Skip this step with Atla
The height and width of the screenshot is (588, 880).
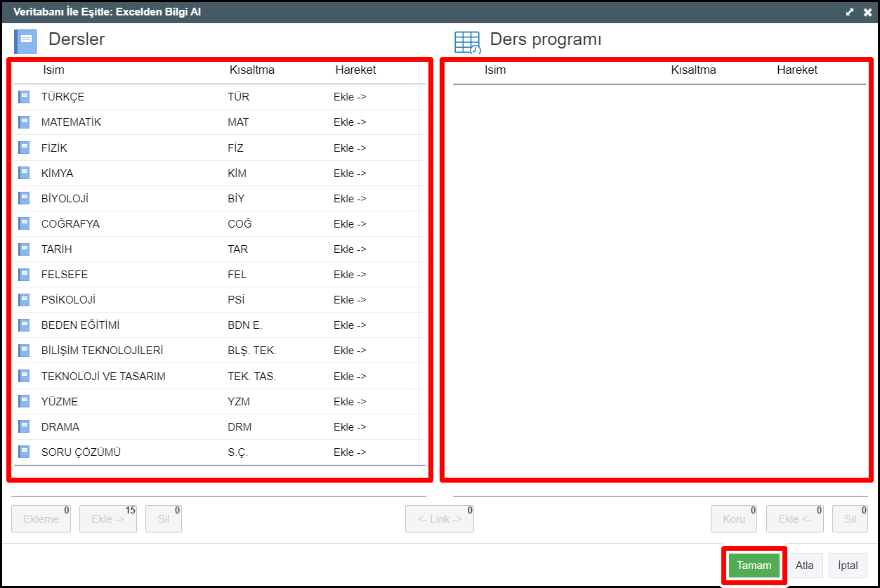click(805, 566)
